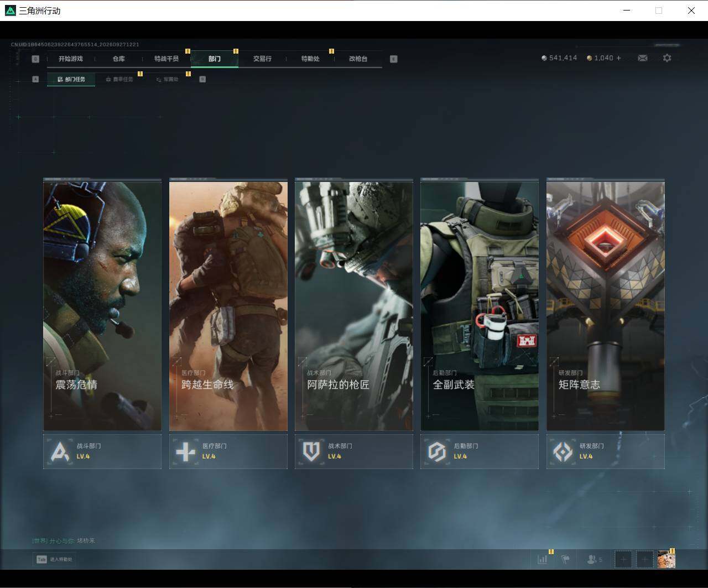This screenshot has width=708, height=588.
Task: Maximize the 三角洲行动 window
Action: pos(659,11)
